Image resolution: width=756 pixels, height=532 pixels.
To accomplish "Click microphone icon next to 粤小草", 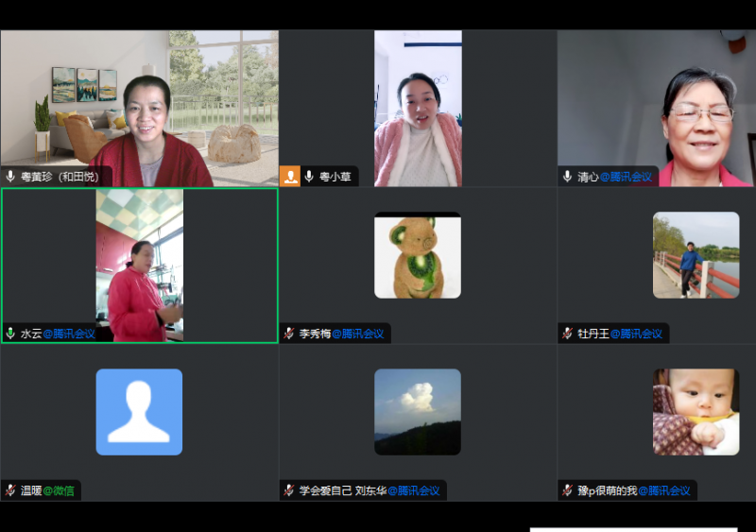I will [x=309, y=177].
